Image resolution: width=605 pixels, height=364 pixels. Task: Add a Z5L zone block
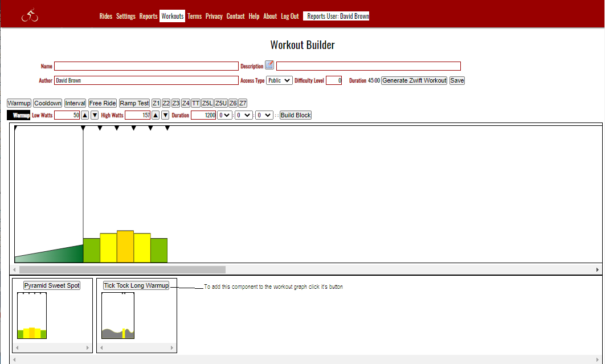(x=207, y=103)
